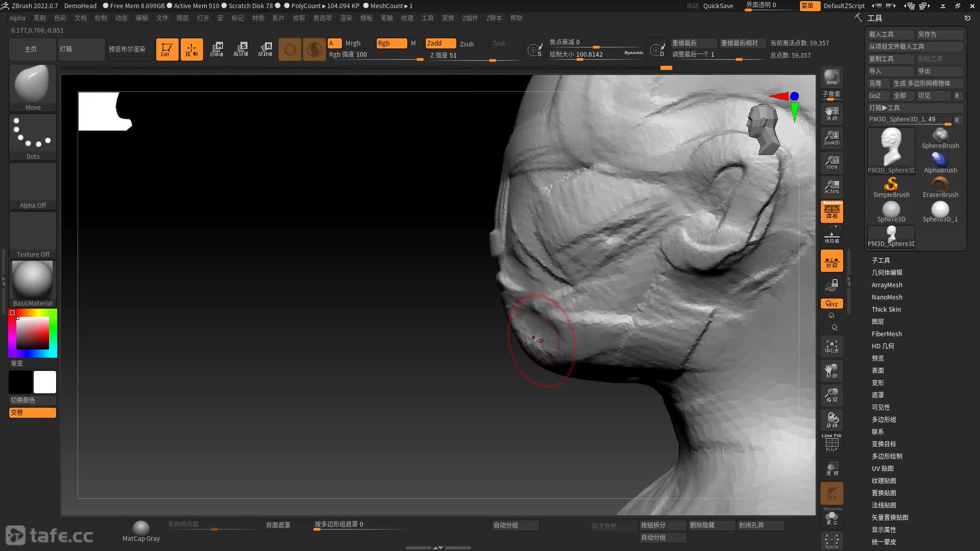The height and width of the screenshot is (551, 980).
Task: Set canvas to 100% actual size
Action: pyautogui.click(x=831, y=162)
